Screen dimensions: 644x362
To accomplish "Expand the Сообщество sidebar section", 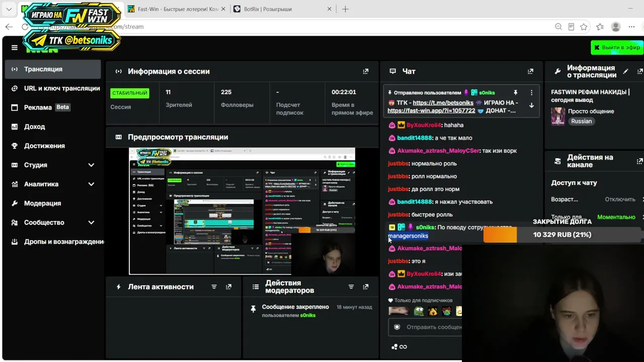I will coord(91,222).
